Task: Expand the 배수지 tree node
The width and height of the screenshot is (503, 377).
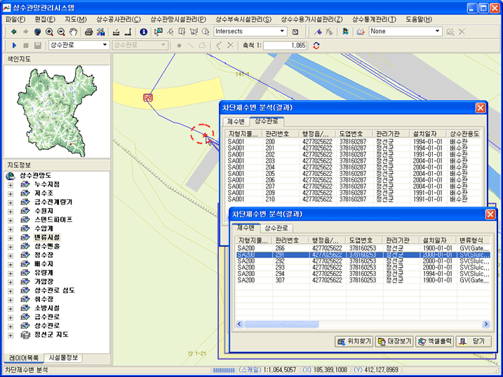Action: [x=10, y=264]
